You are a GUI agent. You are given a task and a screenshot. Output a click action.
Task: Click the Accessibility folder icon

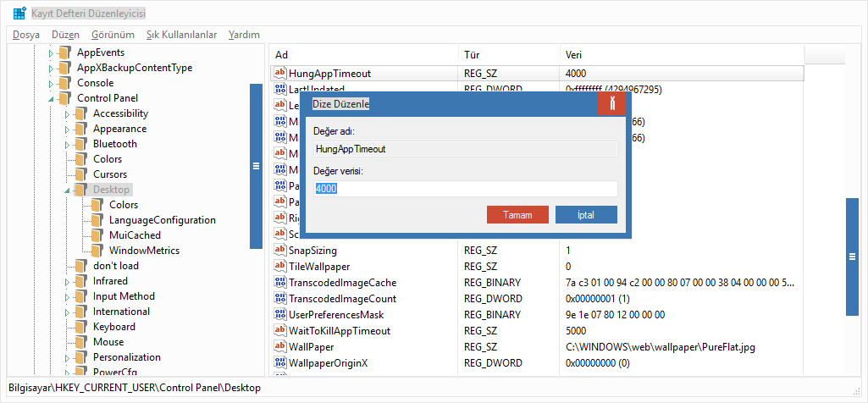81,113
